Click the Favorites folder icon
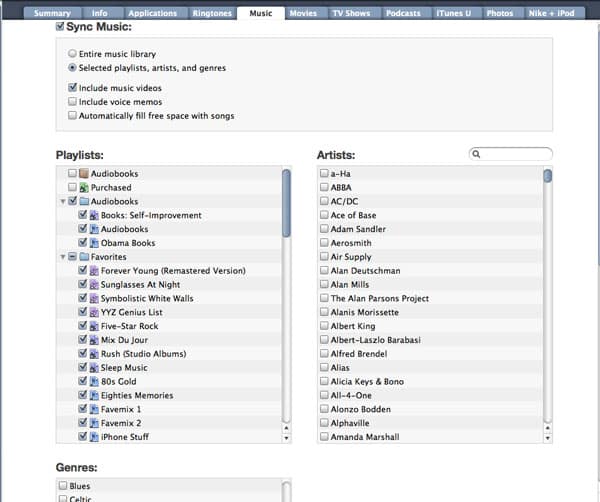Viewport: 600px width, 502px height. [x=84, y=257]
